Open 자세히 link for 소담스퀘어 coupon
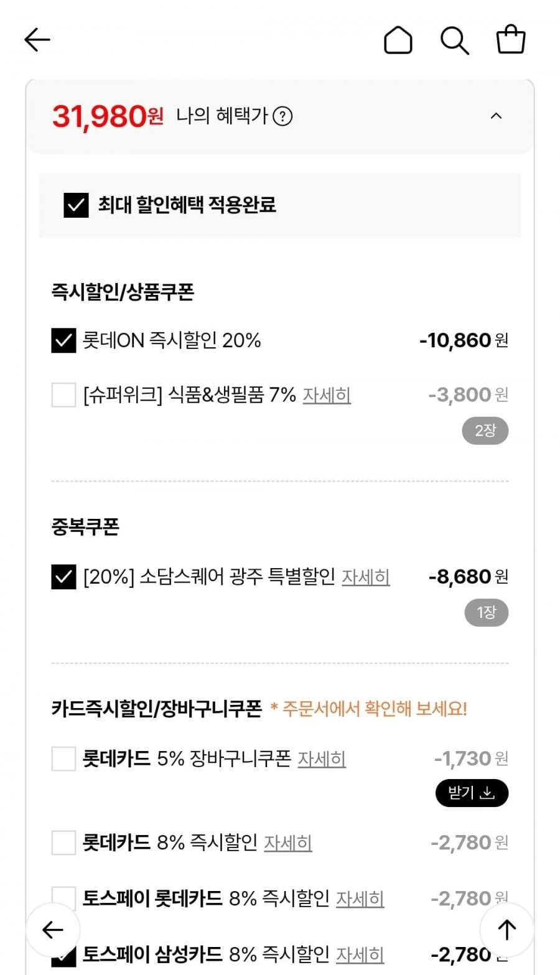 point(366,577)
